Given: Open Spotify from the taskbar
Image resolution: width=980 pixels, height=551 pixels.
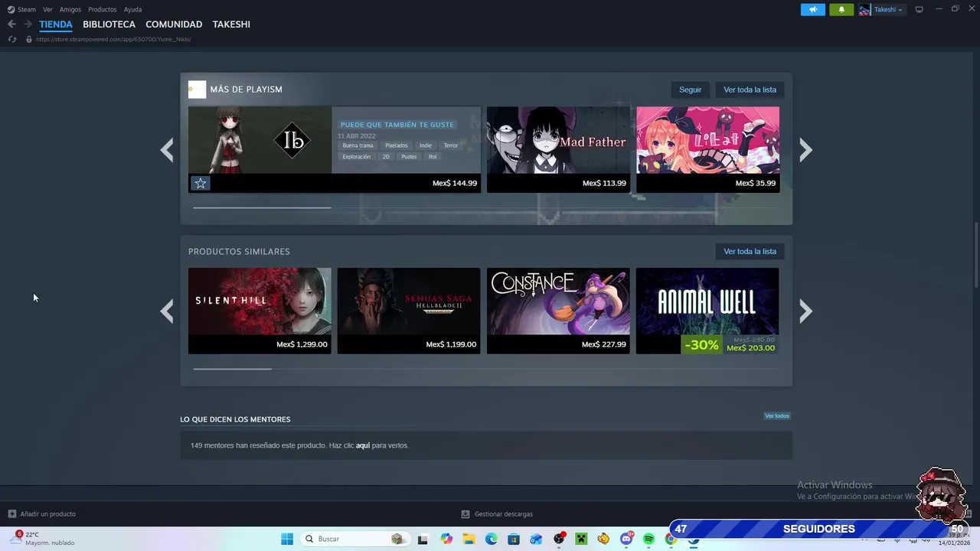Looking at the screenshot, I should pos(648,539).
